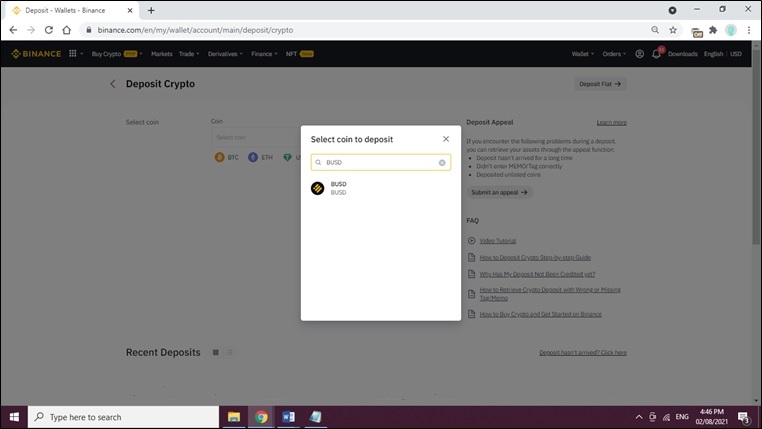The height and width of the screenshot is (429, 762).
Task: Open Word from the taskbar
Action: pyautogui.click(x=288, y=417)
